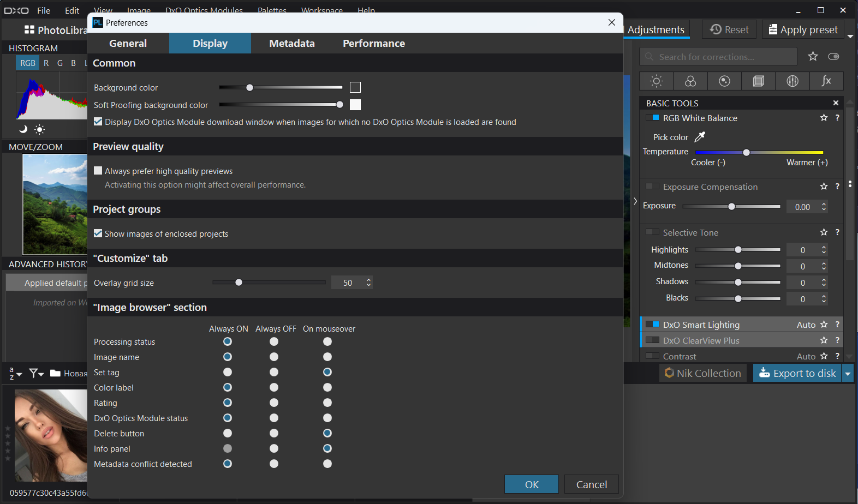Click the Background color white swatch
Screen dimensions: 858x504
pos(355,87)
